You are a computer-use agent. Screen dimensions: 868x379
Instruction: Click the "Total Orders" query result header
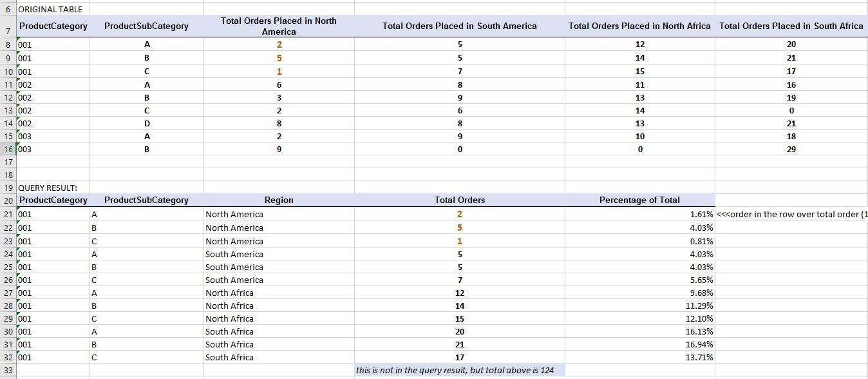pos(459,200)
